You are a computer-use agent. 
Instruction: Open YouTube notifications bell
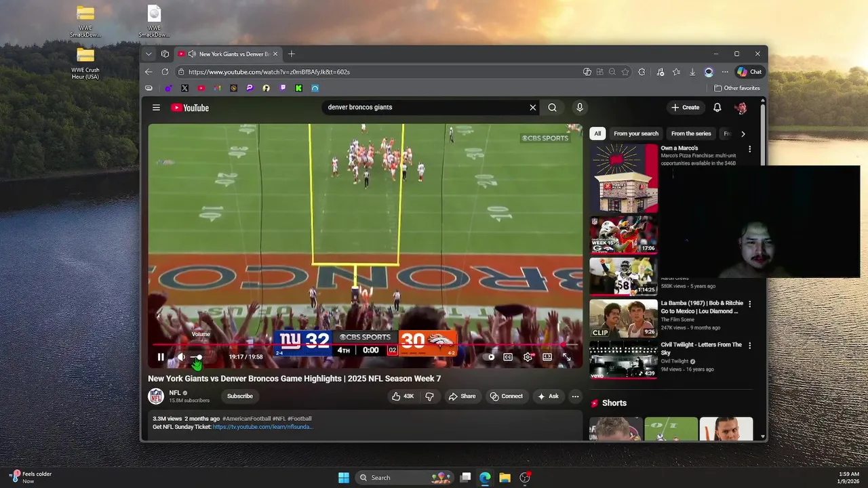(717, 107)
